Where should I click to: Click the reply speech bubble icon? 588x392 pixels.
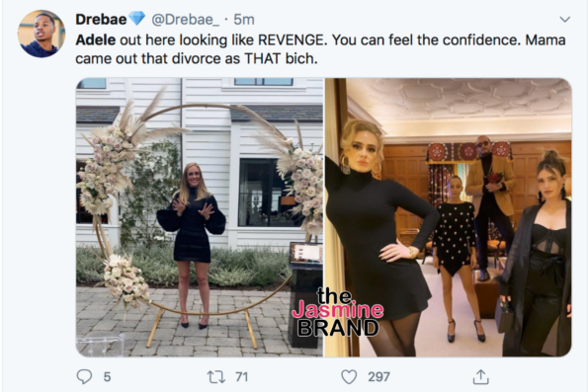pos(84,376)
